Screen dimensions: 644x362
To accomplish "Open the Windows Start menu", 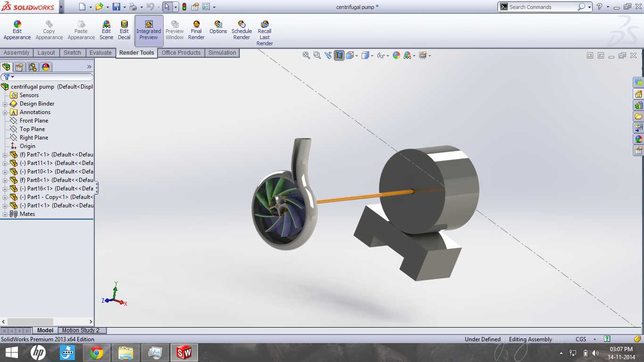I will pos(11,353).
